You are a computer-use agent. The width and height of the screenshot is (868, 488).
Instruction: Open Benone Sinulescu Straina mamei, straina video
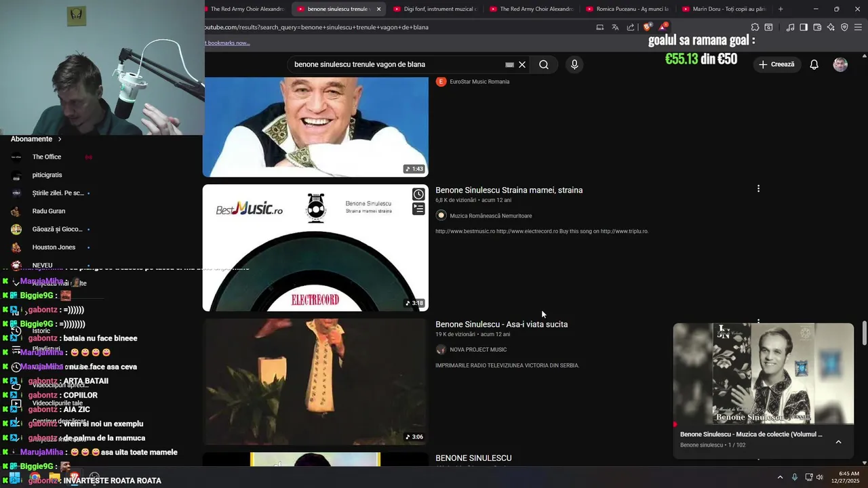(x=509, y=190)
